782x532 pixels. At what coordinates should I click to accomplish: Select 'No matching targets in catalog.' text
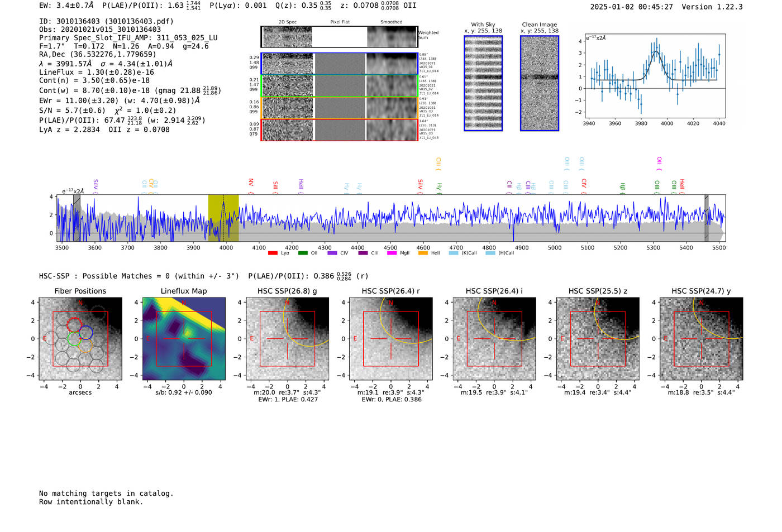click(106, 493)
